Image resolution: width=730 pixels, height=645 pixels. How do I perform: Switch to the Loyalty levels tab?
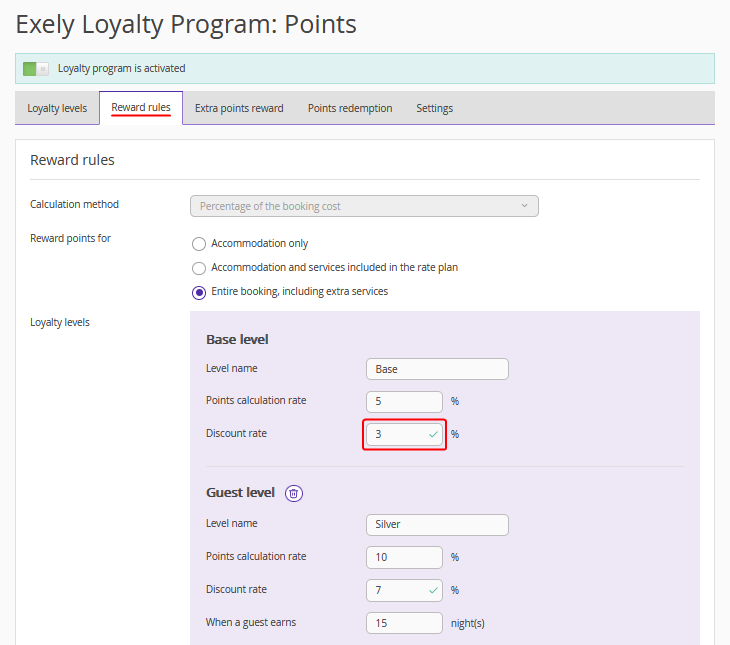(x=57, y=108)
